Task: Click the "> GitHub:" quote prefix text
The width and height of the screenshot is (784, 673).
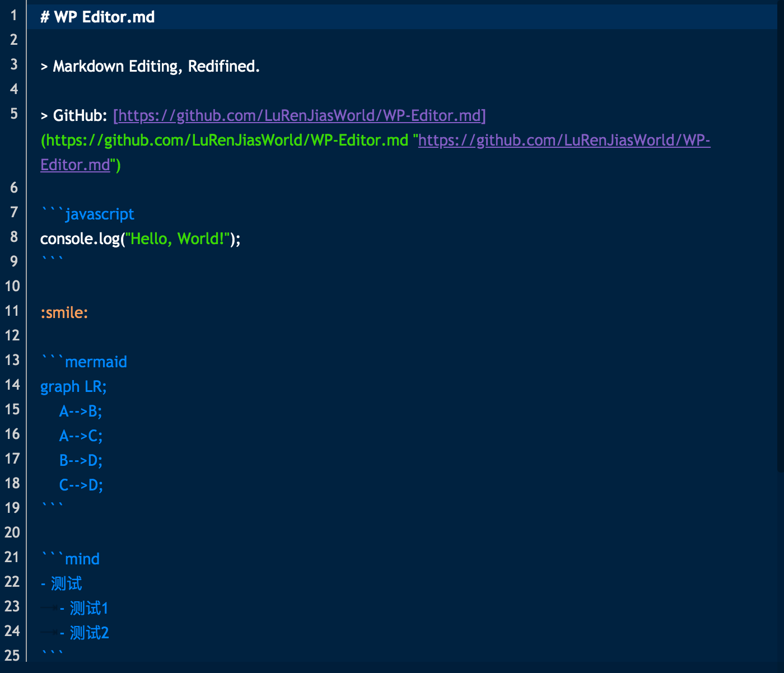Action: pos(74,115)
